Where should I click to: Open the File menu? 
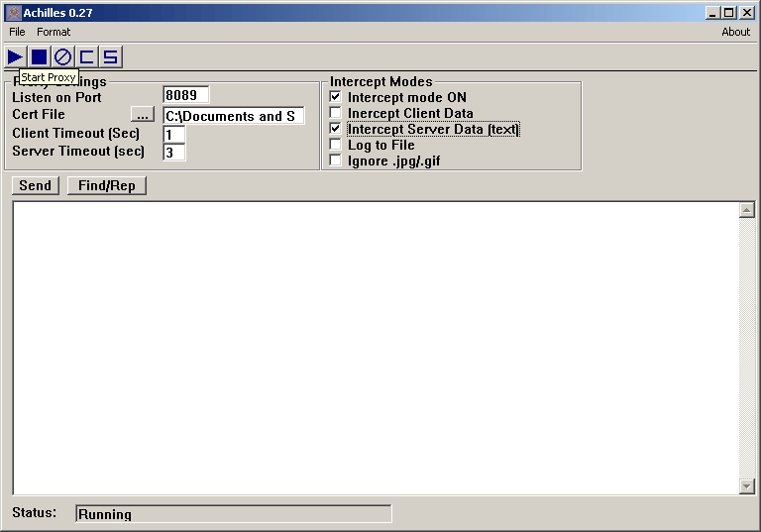(x=17, y=32)
